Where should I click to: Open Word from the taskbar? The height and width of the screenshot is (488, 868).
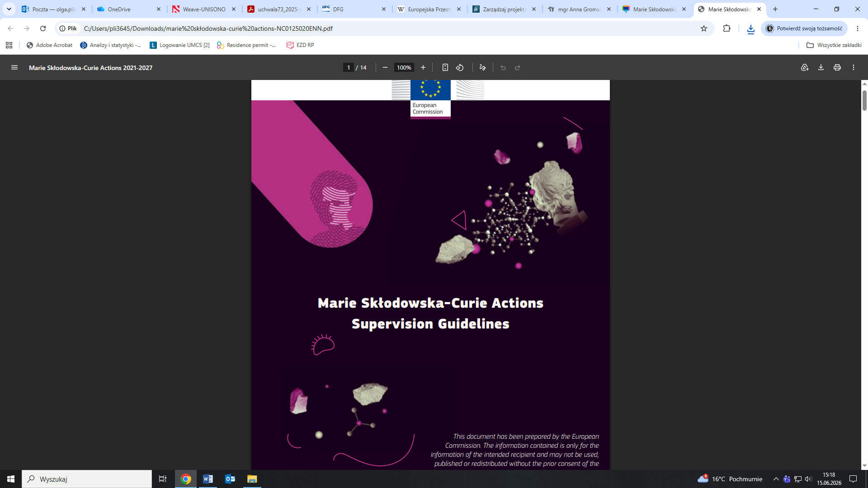click(208, 479)
